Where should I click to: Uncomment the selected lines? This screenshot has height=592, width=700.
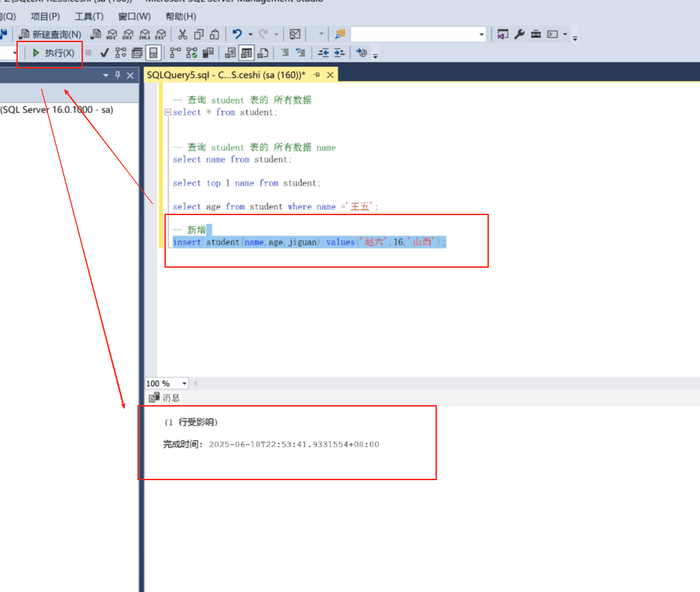coord(301,53)
